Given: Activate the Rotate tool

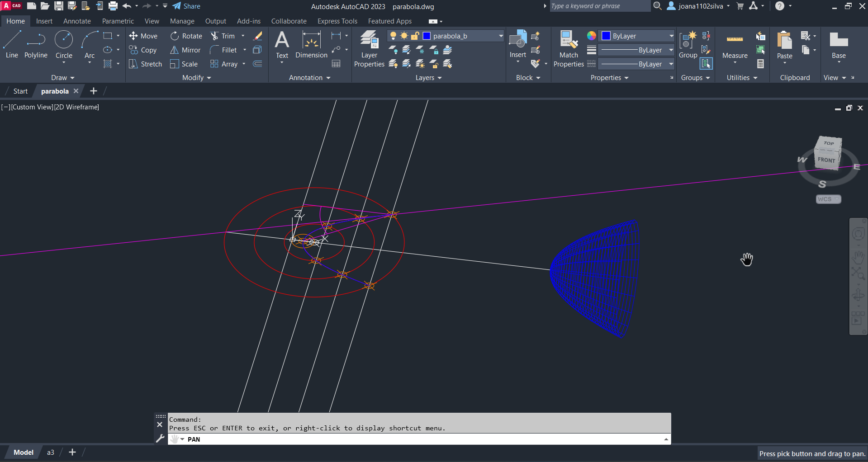Looking at the screenshot, I should pos(175,36).
